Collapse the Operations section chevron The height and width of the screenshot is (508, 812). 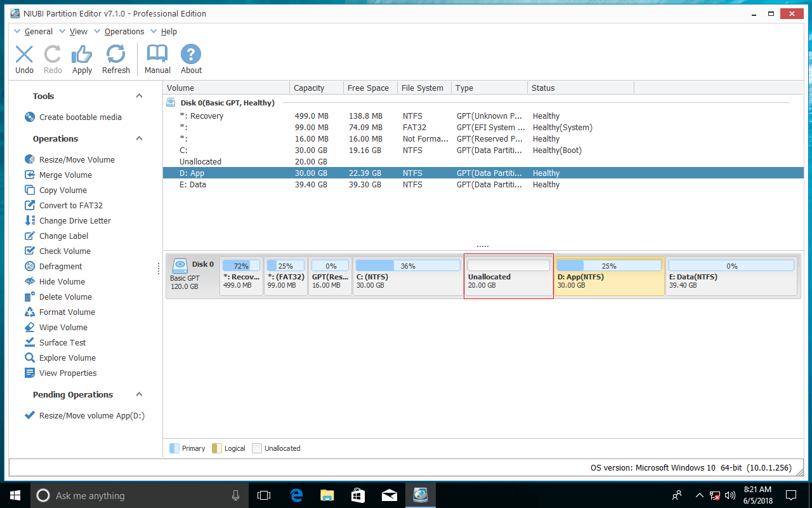point(140,138)
